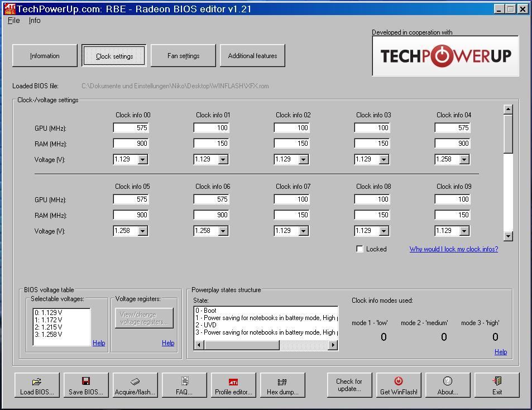Image resolution: width=532 pixels, height=410 pixels.
Task: Click Help link under Voltage registers
Action: tap(168, 343)
